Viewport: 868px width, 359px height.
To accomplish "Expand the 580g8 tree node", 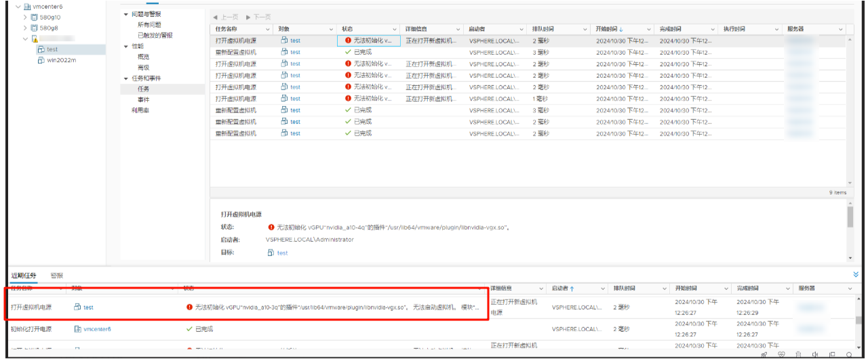I will (25, 28).
